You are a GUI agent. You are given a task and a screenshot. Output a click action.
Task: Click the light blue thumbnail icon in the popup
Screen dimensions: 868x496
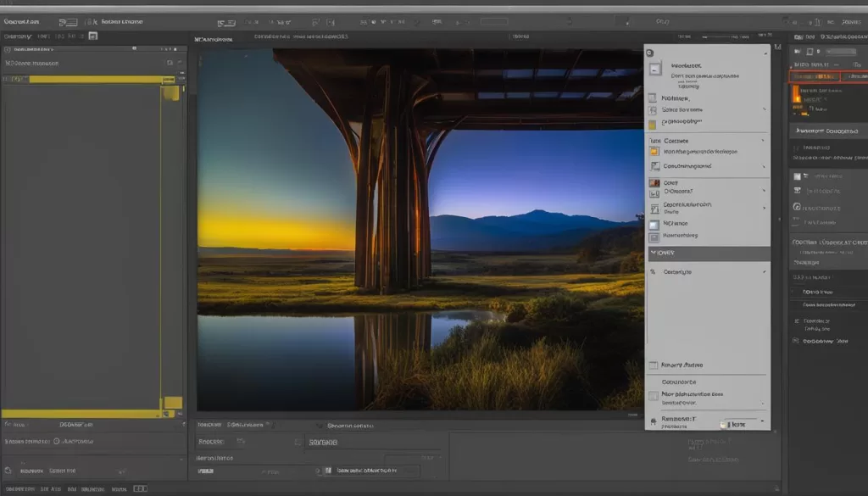click(x=654, y=225)
